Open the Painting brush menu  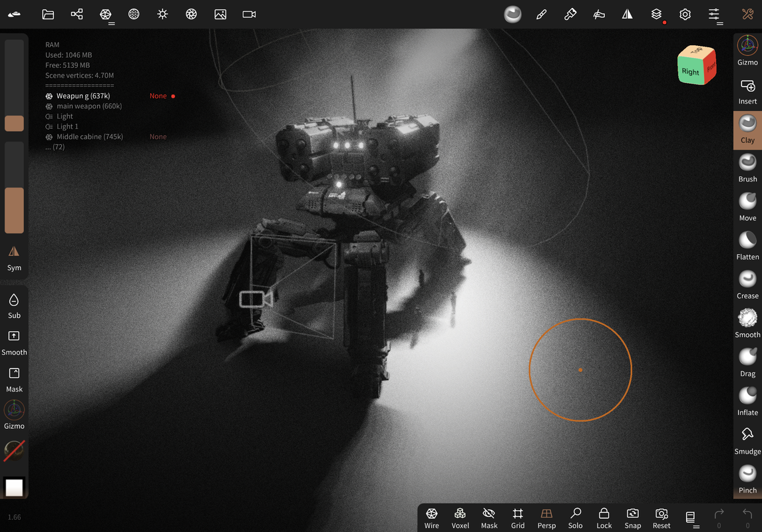tap(541, 14)
